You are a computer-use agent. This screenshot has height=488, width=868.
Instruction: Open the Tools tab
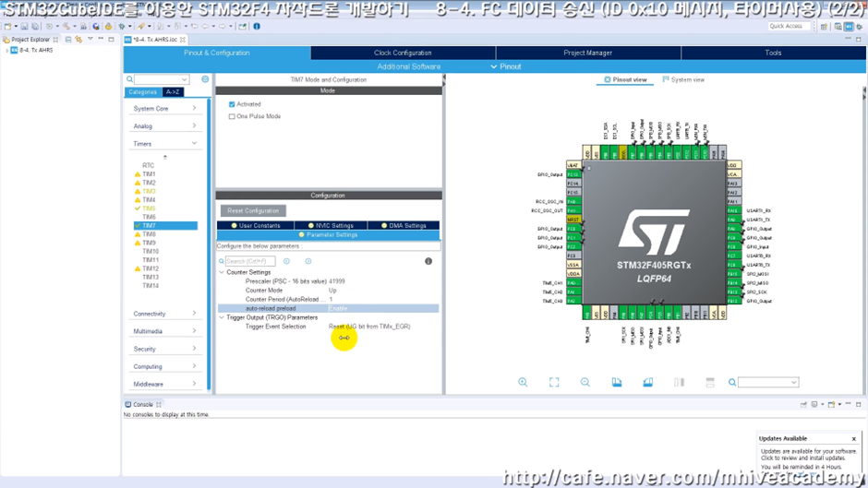point(773,53)
